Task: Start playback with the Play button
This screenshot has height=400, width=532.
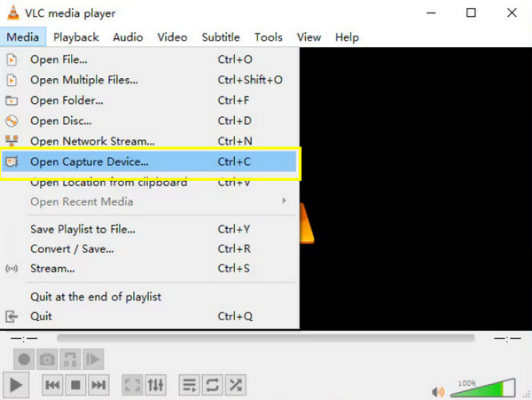Action: [16, 385]
